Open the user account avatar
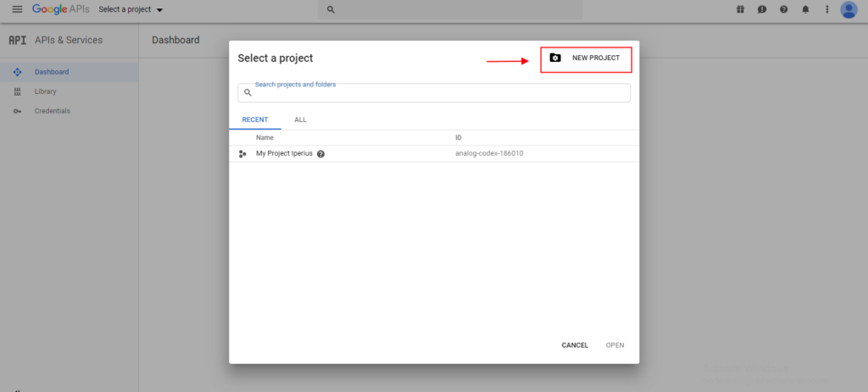 point(849,9)
